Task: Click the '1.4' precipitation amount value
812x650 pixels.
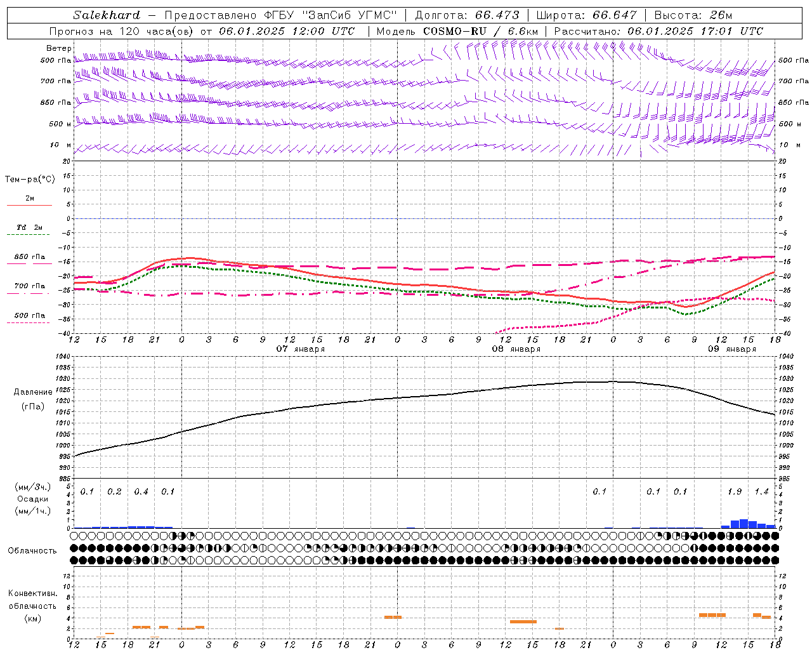Action: (761, 492)
